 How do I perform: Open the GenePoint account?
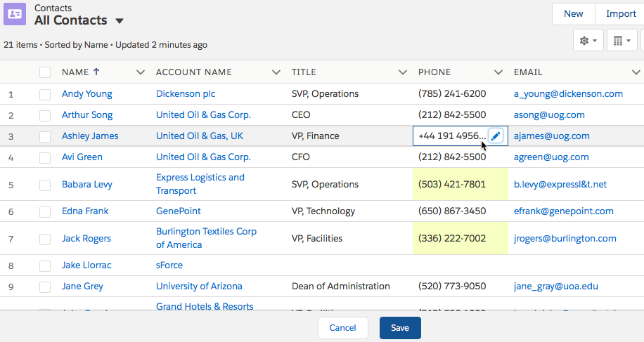179,211
